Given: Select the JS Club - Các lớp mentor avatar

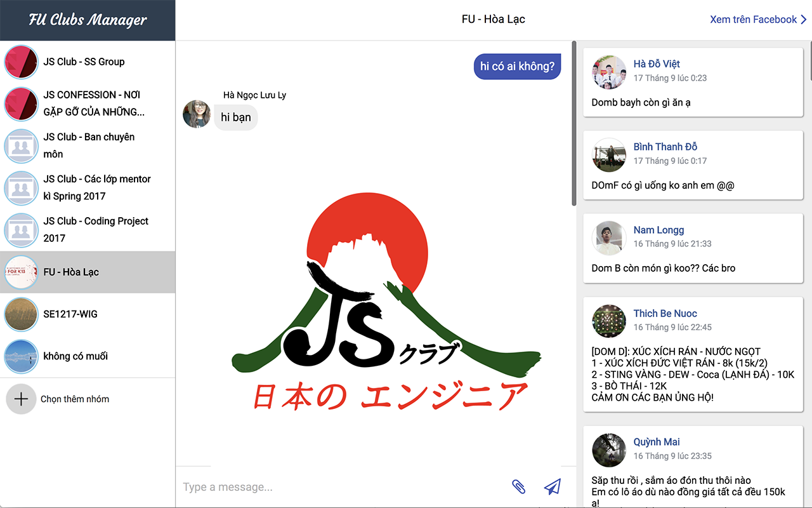Looking at the screenshot, I should pyautogui.click(x=22, y=187).
